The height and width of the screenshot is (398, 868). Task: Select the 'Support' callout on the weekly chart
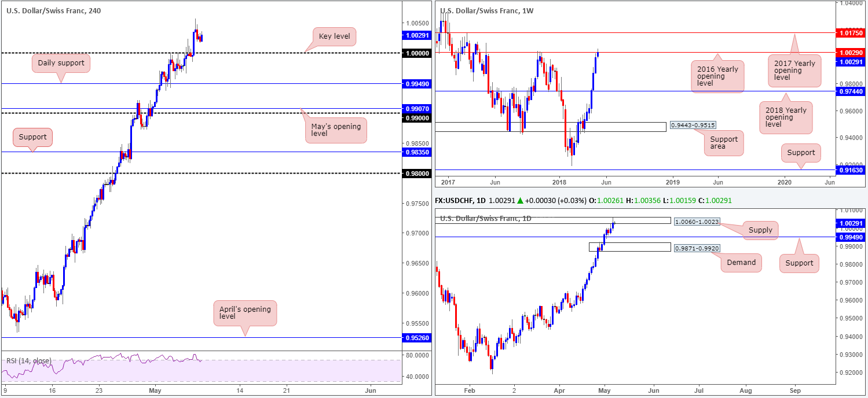(x=801, y=153)
